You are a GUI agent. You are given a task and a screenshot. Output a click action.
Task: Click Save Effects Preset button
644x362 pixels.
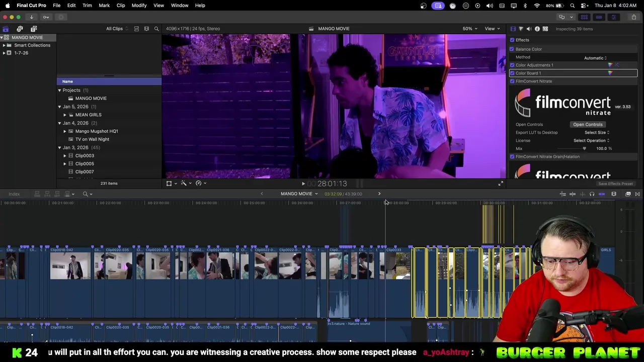pos(615,184)
